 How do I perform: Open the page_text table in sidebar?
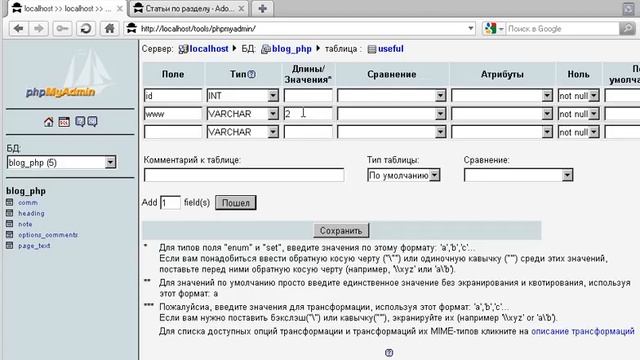click(x=34, y=246)
